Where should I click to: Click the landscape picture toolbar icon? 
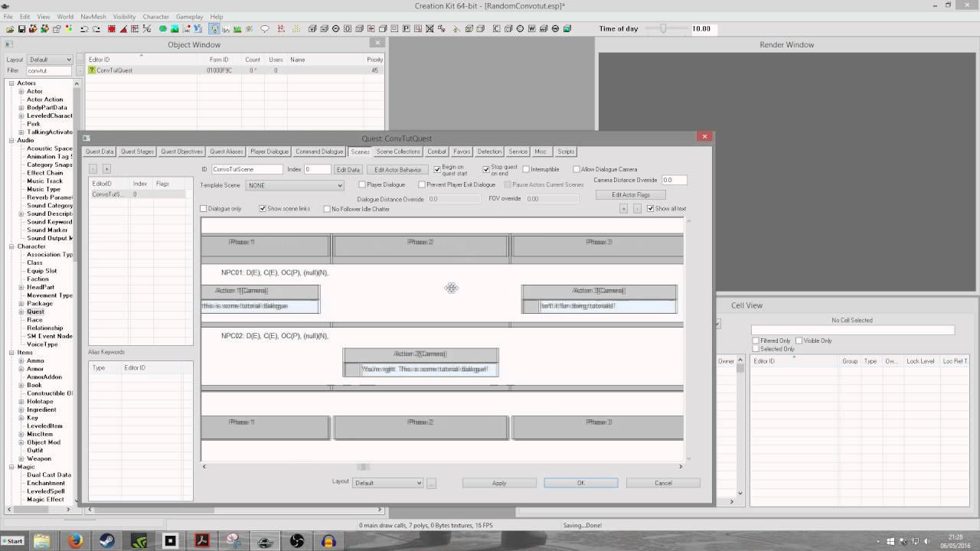(x=175, y=29)
